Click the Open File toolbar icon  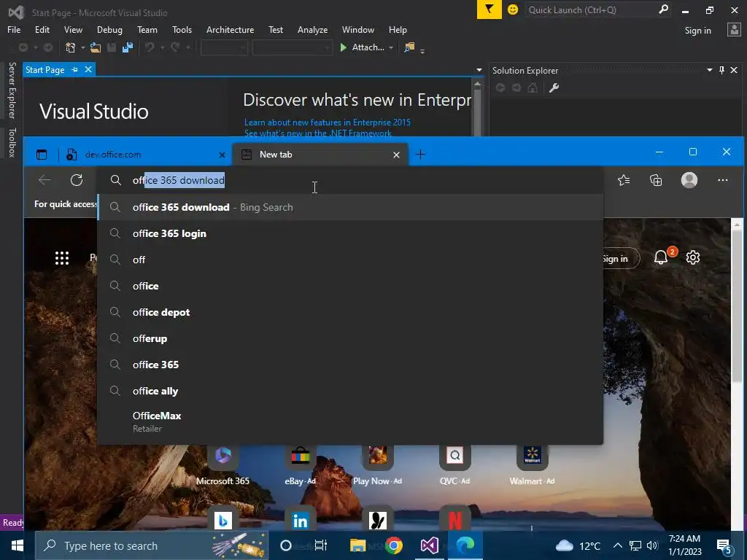pyautogui.click(x=96, y=47)
